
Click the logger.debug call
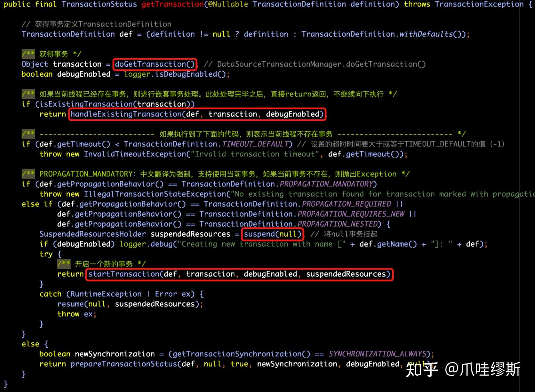click(146, 244)
